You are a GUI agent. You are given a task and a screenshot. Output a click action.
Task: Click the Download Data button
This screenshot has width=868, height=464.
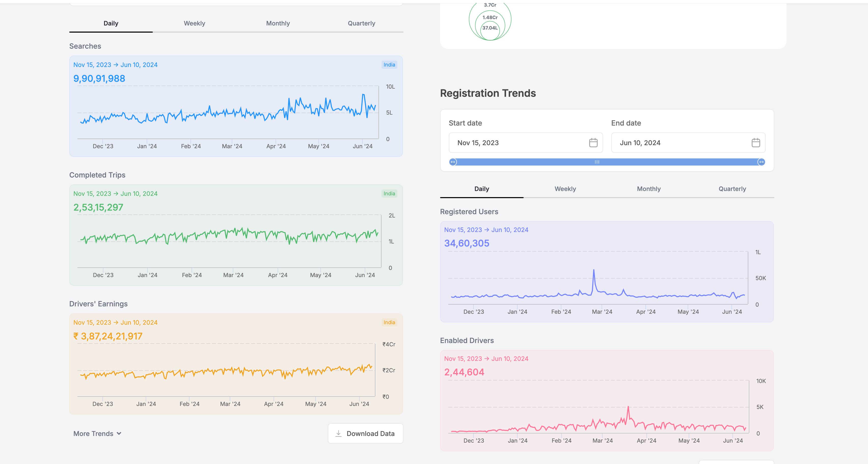coord(365,433)
